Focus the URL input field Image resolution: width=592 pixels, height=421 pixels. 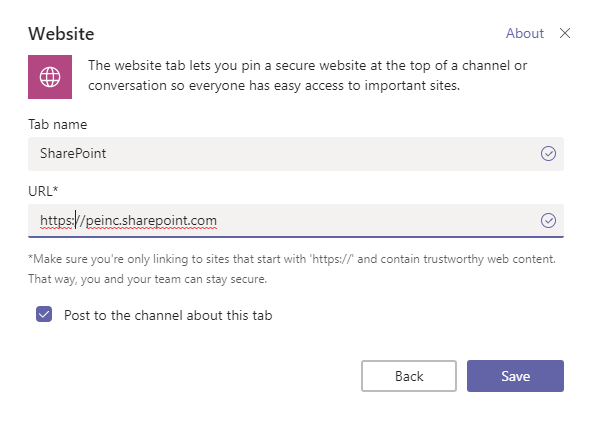(296, 221)
